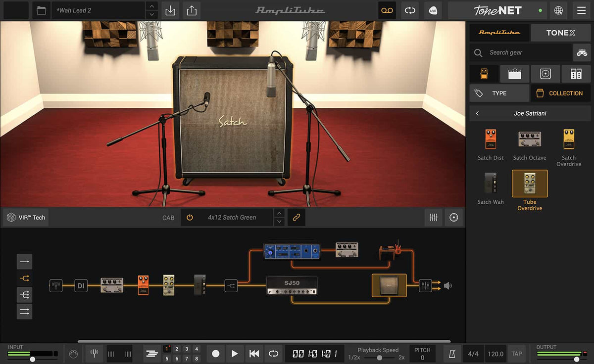Open ToneNET web globe icon

[559, 10]
